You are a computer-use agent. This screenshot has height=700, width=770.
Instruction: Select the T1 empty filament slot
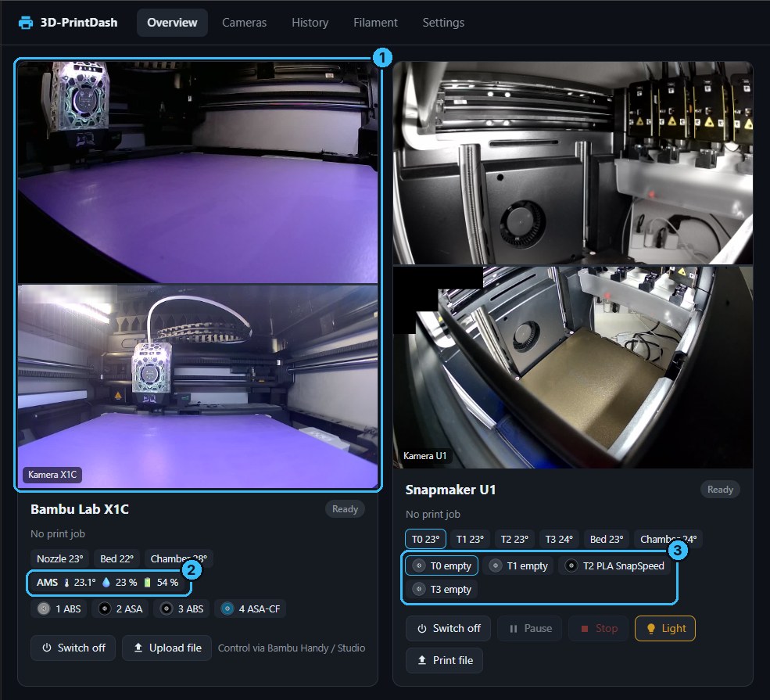click(x=518, y=565)
